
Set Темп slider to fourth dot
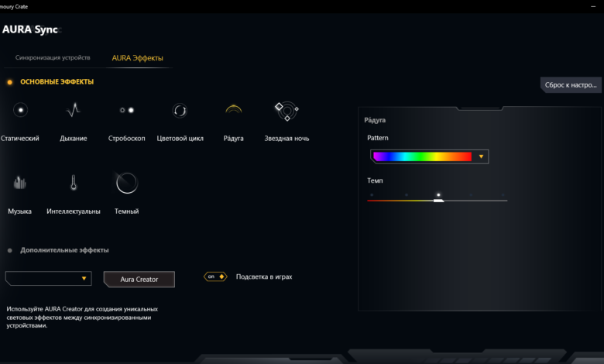pyautogui.click(x=471, y=195)
